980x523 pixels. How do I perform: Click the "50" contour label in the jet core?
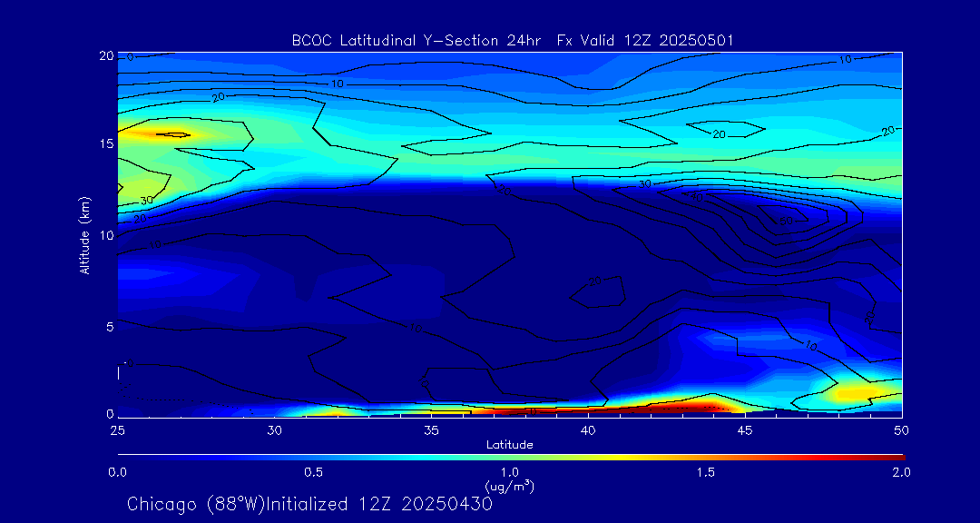pos(786,222)
